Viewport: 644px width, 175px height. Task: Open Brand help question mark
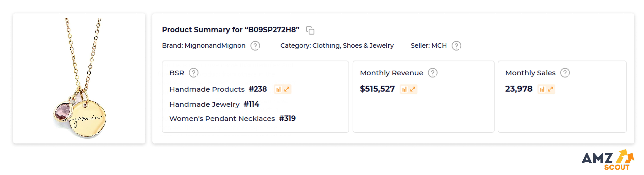(x=255, y=46)
